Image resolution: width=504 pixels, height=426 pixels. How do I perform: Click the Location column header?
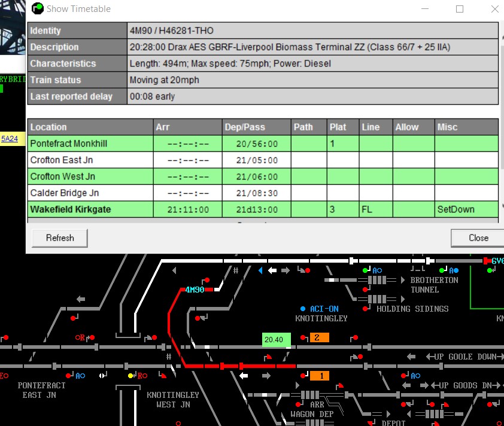(x=90, y=127)
